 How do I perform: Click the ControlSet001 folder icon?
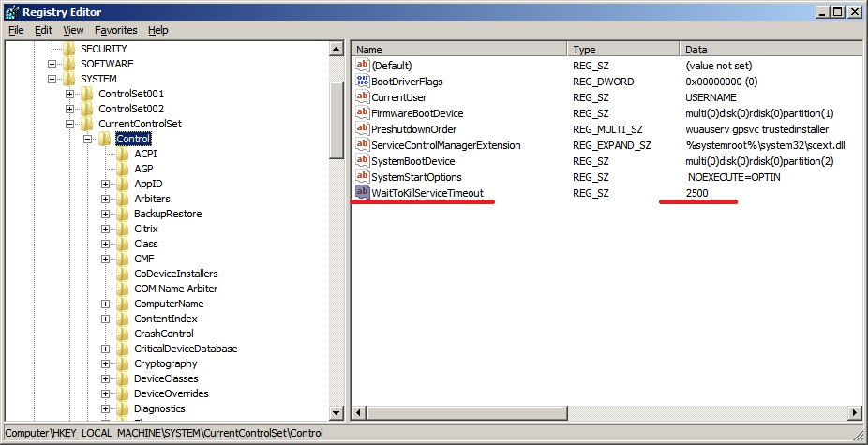[86, 94]
